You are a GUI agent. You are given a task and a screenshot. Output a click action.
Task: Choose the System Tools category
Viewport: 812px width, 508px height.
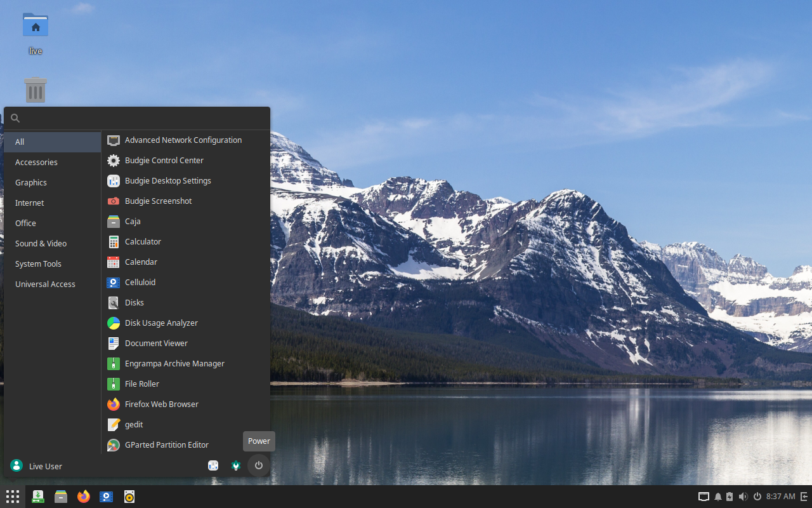click(38, 264)
